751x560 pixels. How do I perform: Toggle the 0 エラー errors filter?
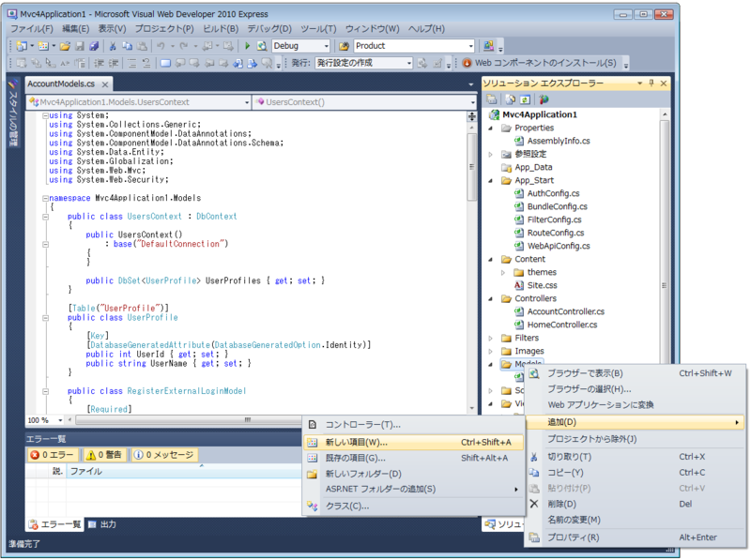click(52, 455)
